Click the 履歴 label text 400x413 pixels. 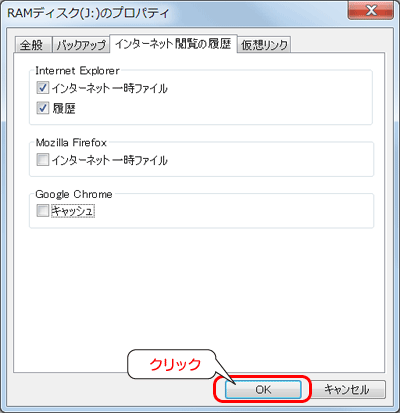pos(64,108)
